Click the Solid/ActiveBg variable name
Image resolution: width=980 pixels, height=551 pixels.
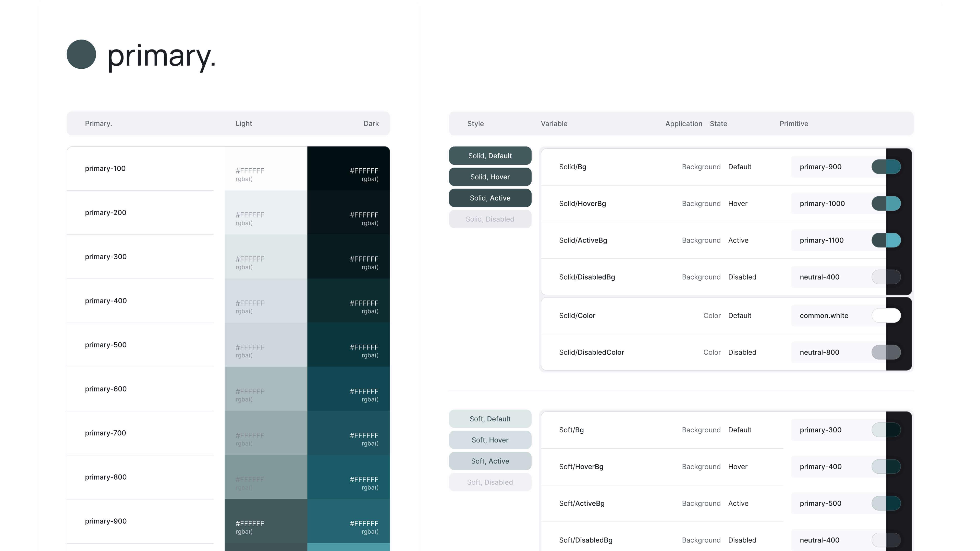tap(583, 240)
